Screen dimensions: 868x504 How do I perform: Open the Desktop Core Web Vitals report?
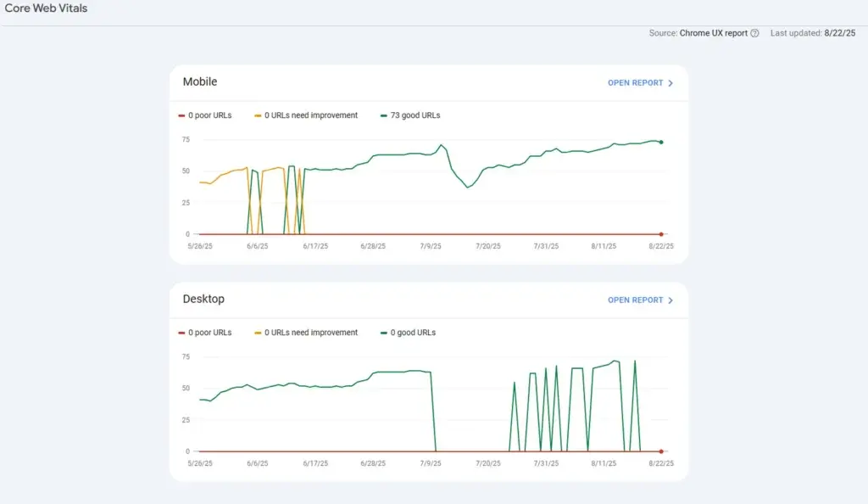click(635, 300)
